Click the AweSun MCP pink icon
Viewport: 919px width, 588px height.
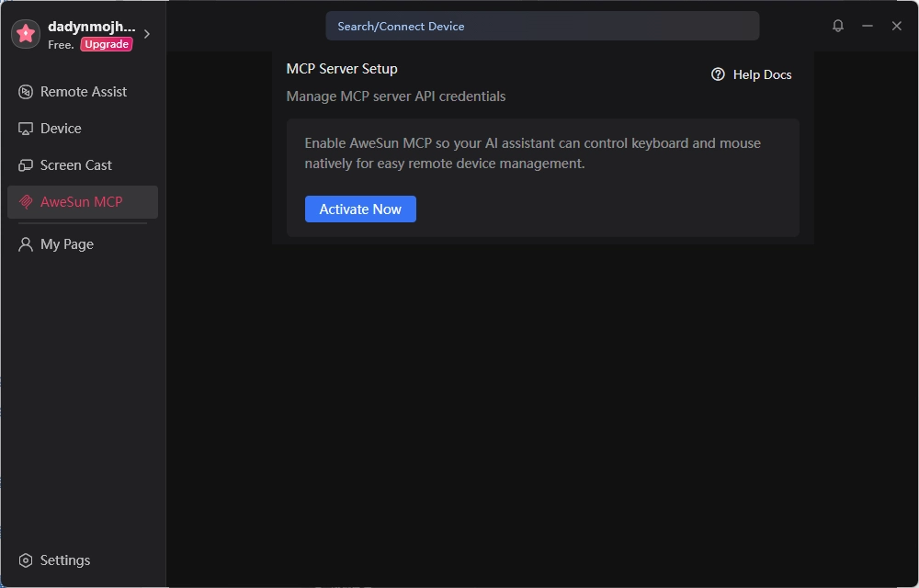tap(25, 202)
